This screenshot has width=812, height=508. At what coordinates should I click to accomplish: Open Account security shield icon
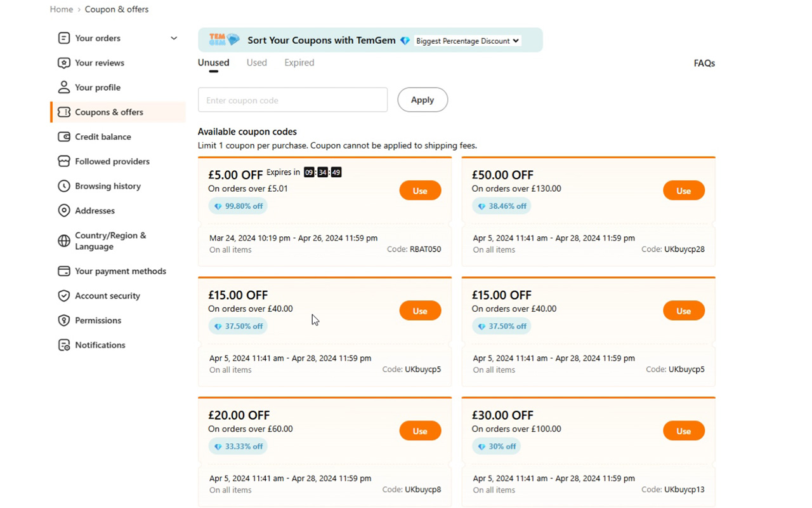tap(64, 296)
